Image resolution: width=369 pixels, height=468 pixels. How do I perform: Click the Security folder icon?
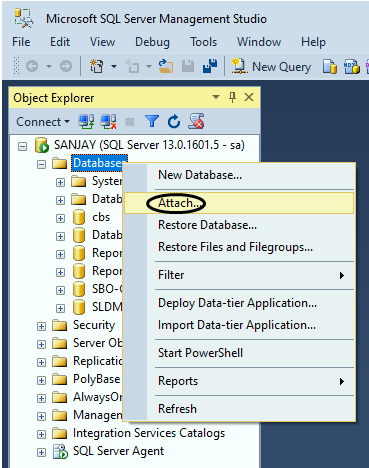(60, 325)
